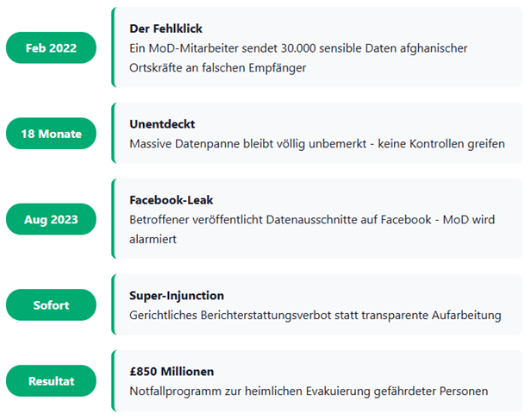The height and width of the screenshot is (420, 531).
Task: Click the Feb 2022 timeline badge
Action: click(x=51, y=47)
